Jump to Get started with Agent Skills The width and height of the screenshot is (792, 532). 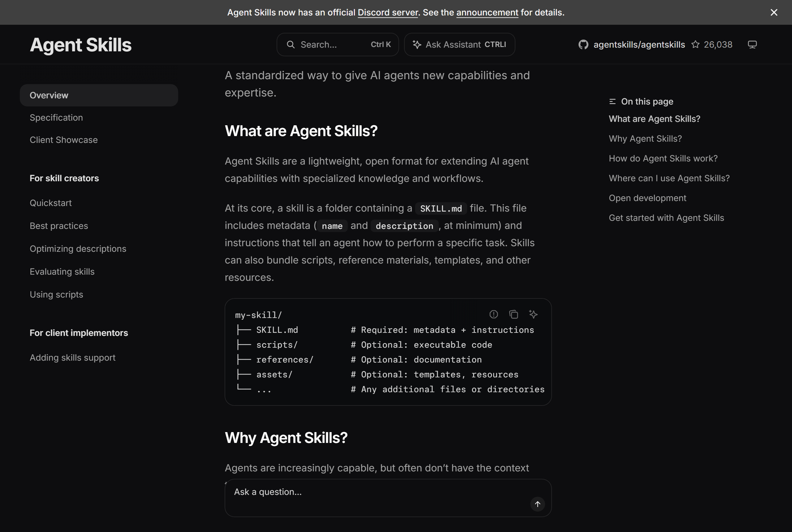(x=666, y=218)
